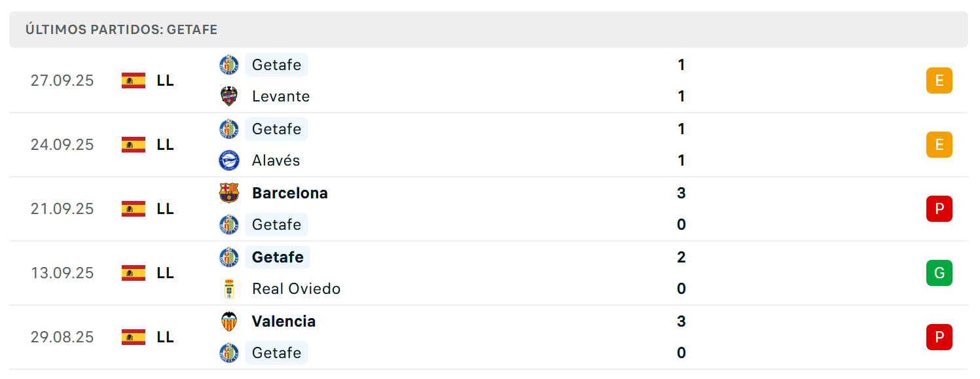Select the green G result badge
This screenshot has height=379, width=980.
[939, 273]
